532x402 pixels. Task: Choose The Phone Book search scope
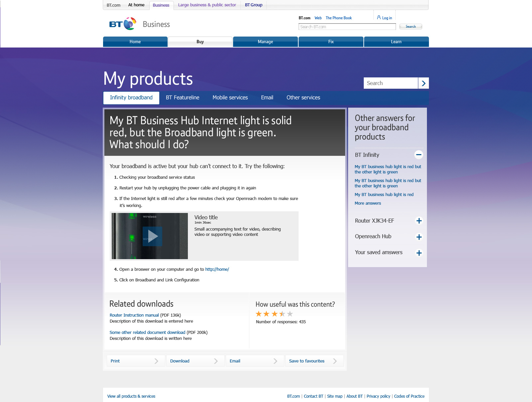(x=338, y=18)
